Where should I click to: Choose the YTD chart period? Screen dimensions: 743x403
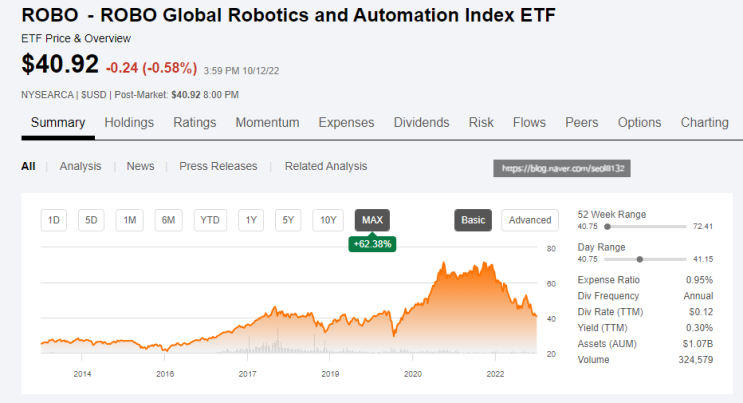pos(210,220)
